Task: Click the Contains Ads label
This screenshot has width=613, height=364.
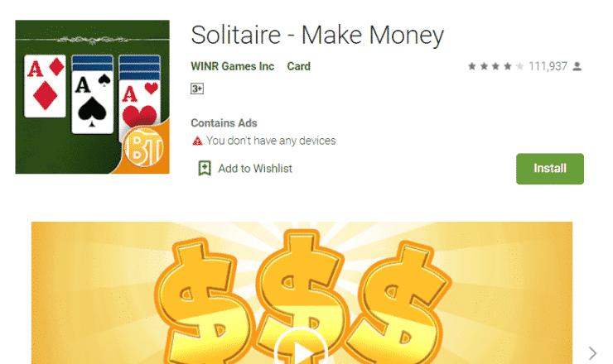Action: pos(224,123)
